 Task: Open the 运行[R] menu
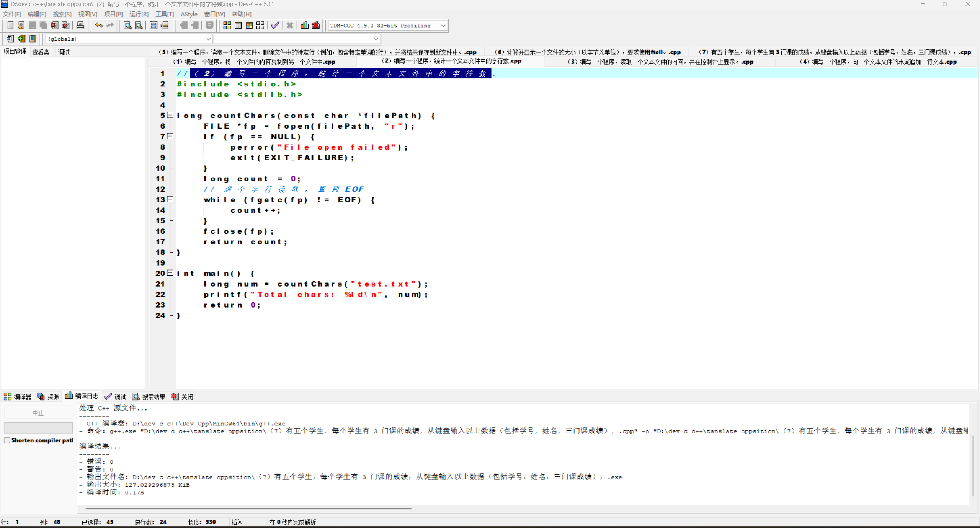click(x=139, y=14)
